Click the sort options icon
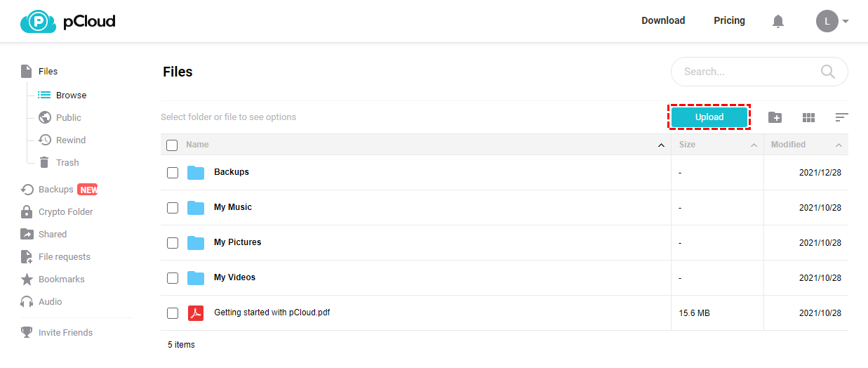Image resolution: width=868 pixels, height=368 pixels. click(x=842, y=117)
